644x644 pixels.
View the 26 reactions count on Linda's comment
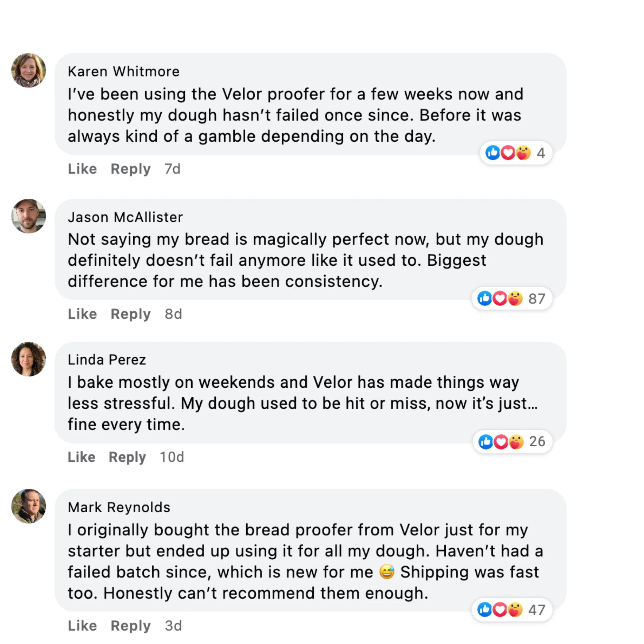(537, 442)
